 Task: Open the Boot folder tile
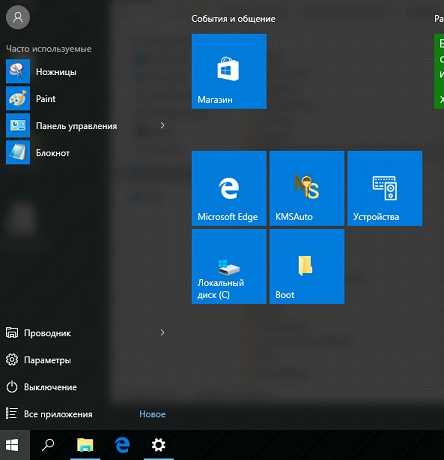tap(307, 266)
